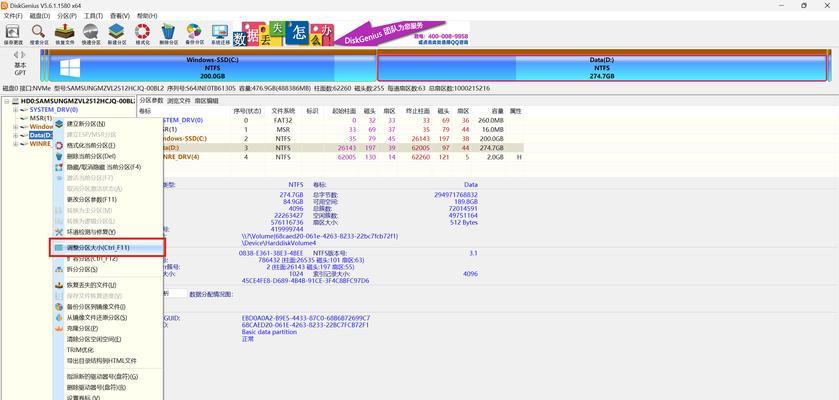Select SYSTEM_DRV(0) in the disk tree
The height and width of the screenshot is (400, 839).
[x=54, y=110]
